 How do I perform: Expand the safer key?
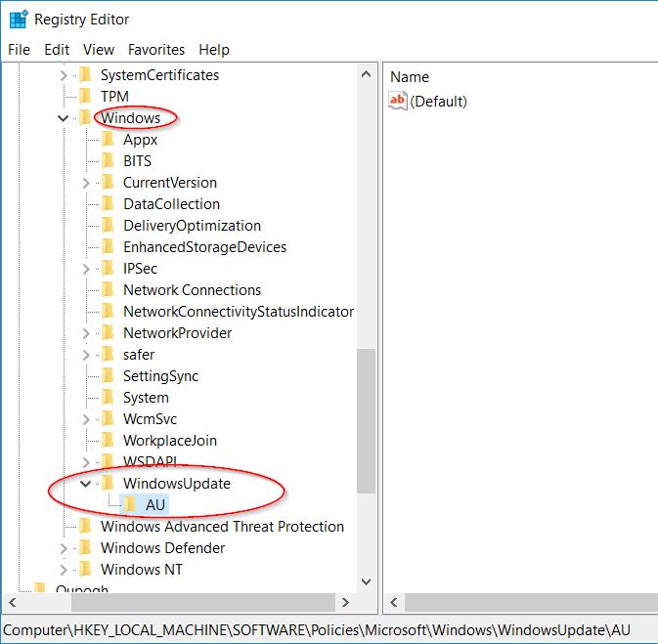[86, 355]
